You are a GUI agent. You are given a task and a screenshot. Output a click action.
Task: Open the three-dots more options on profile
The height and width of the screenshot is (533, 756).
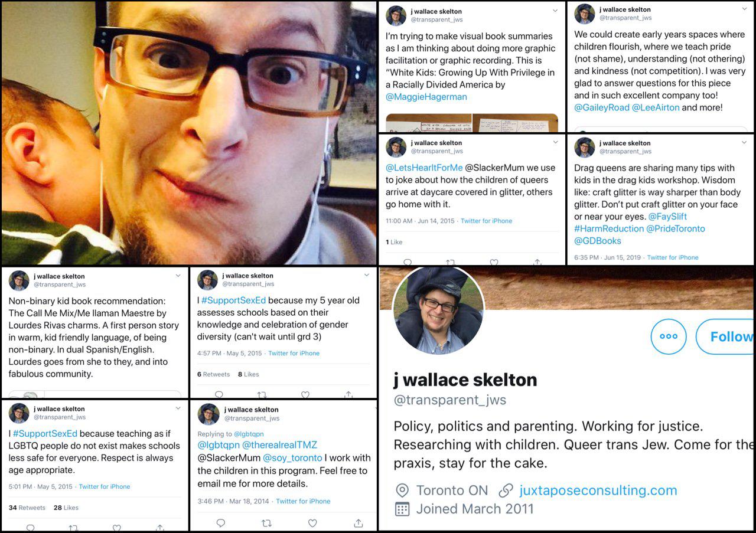pos(669,336)
